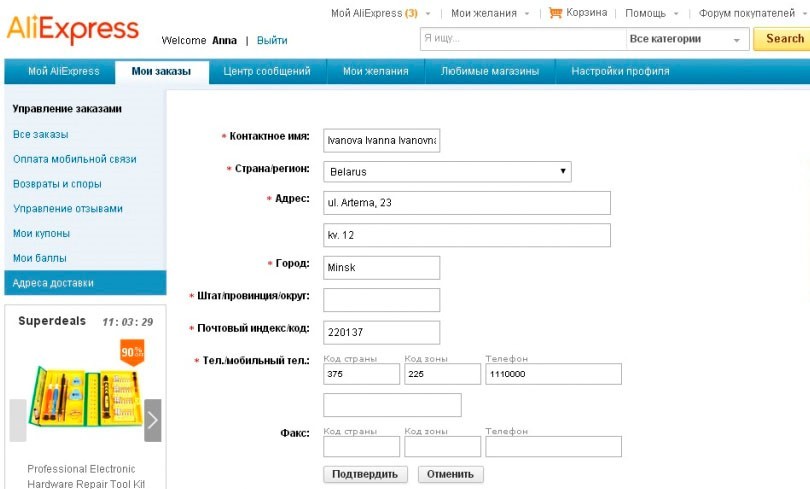The height and width of the screenshot is (489, 810).
Task: Open Оплата мобильной связи link
Action: 75,159
